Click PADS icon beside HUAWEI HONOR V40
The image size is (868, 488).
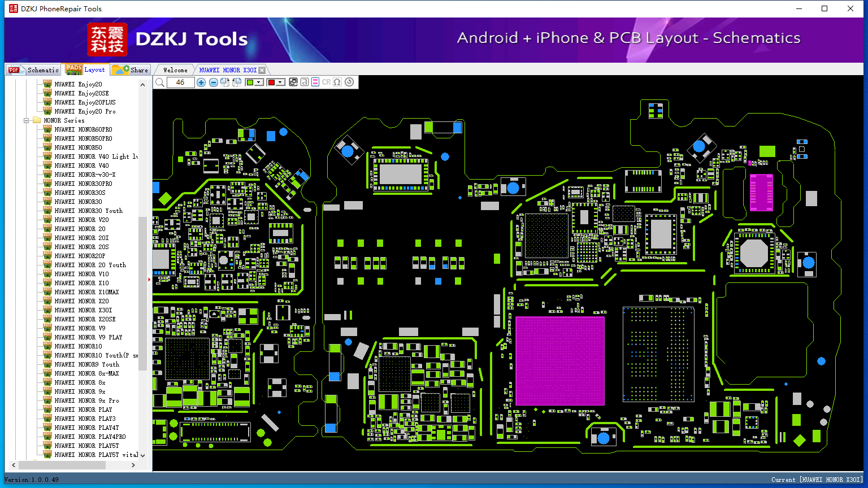click(x=47, y=165)
